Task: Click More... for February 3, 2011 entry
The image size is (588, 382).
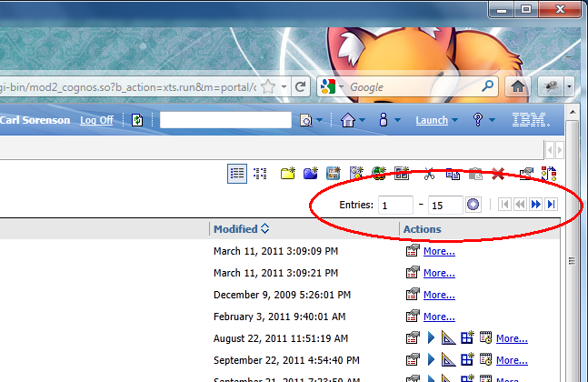Action: tap(439, 317)
